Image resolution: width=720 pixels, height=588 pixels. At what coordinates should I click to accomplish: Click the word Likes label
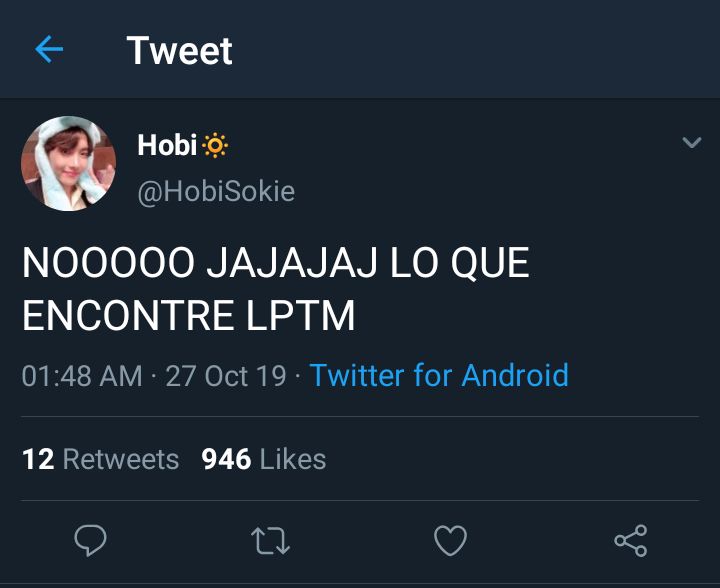pyautogui.click(x=293, y=459)
